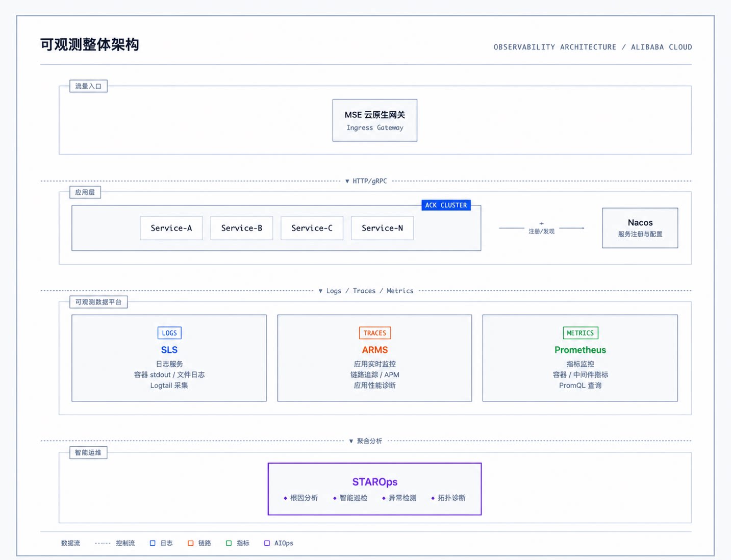Click the 应用实时监控 line under ARMS

tap(375, 364)
